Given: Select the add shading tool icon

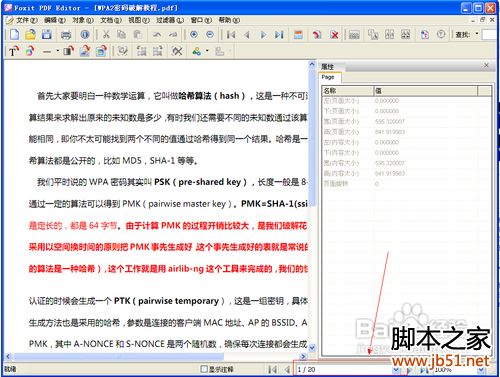Looking at the screenshot, I should (x=69, y=51).
